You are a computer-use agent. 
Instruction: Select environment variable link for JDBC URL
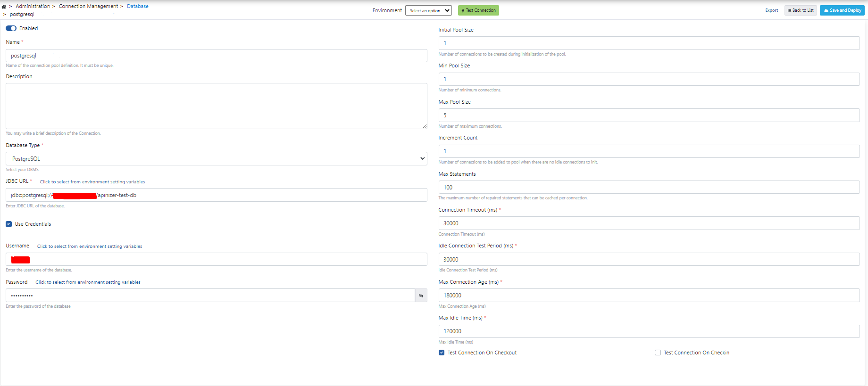(92, 182)
